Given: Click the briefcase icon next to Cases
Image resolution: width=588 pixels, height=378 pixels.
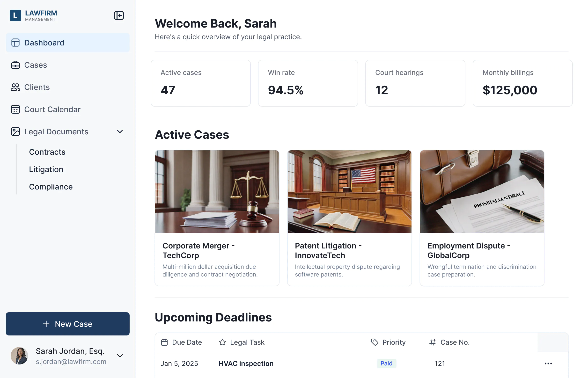Looking at the screenshot, I should pyautogui.click(x=15, y=65).
